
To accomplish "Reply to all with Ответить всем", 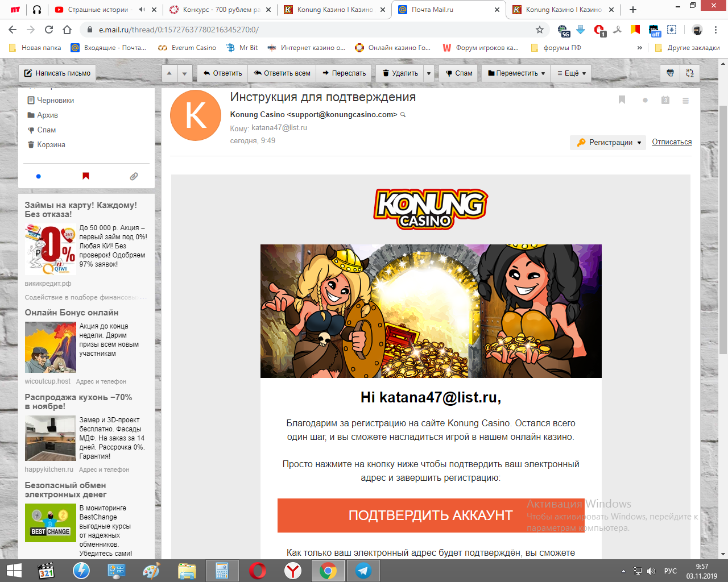I will click(x=282, y=73).
